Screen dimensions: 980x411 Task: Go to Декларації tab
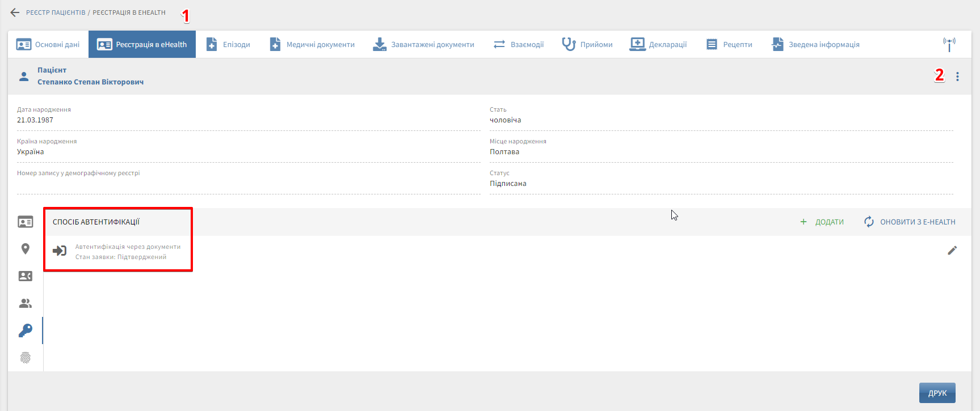(658, 45)
